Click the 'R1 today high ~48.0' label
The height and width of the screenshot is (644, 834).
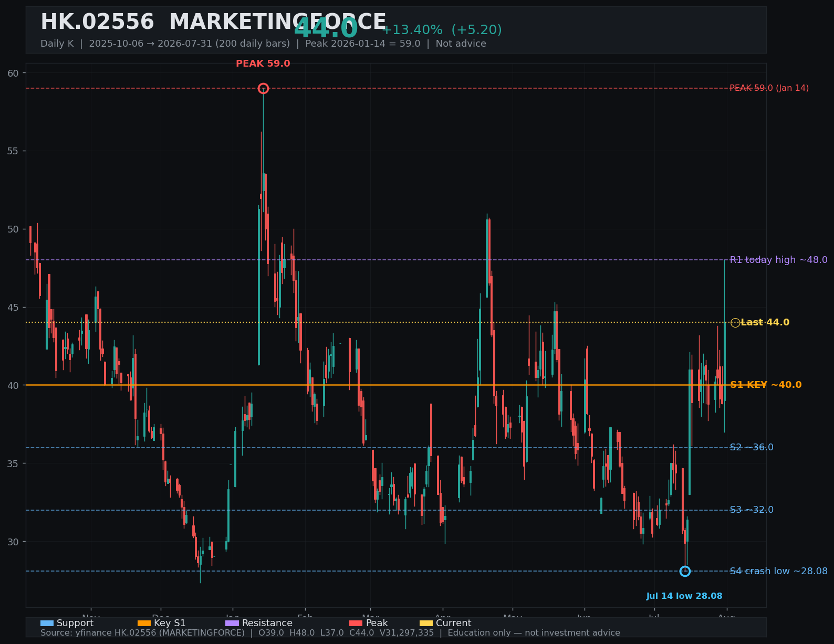tap(779, 260)
